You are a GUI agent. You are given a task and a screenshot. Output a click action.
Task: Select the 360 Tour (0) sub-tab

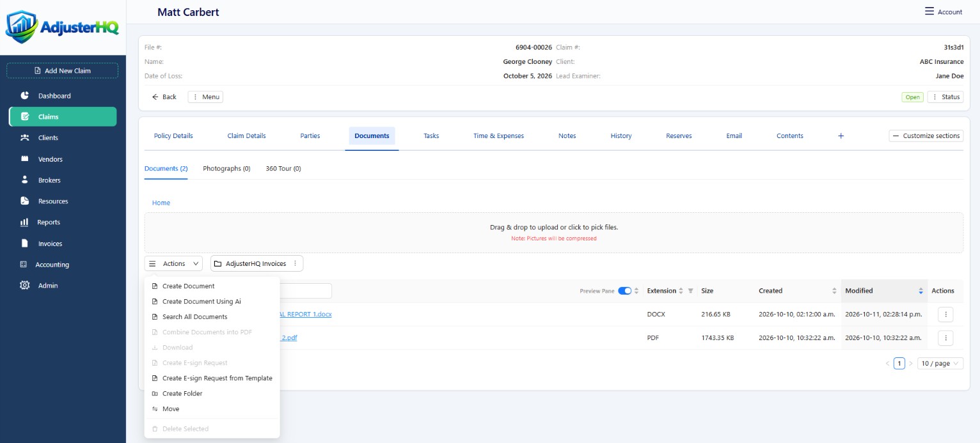283,169
